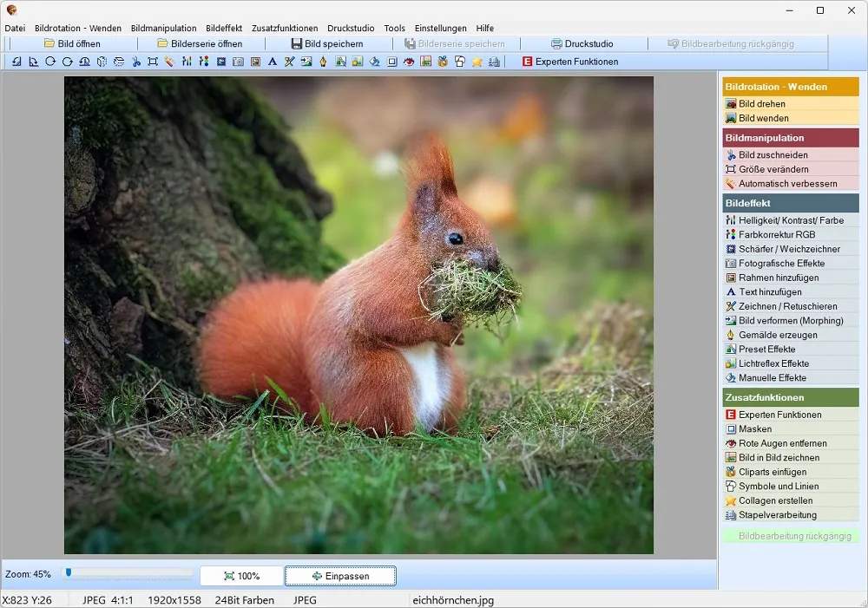The image size is (868, 608).
Task: Open the Druckstudio toolbar button
Action: click(x=582, y=43)
